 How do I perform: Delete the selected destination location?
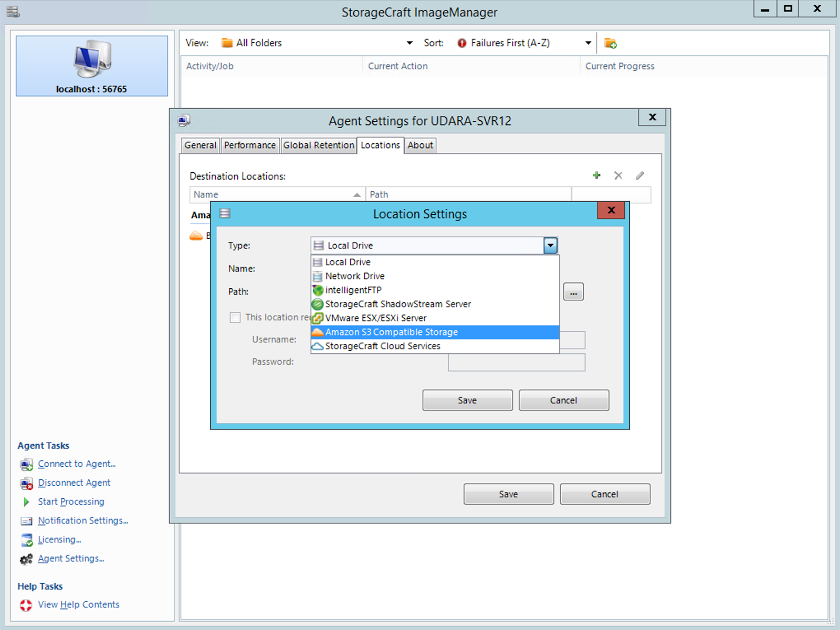click(x=618, y=175)
